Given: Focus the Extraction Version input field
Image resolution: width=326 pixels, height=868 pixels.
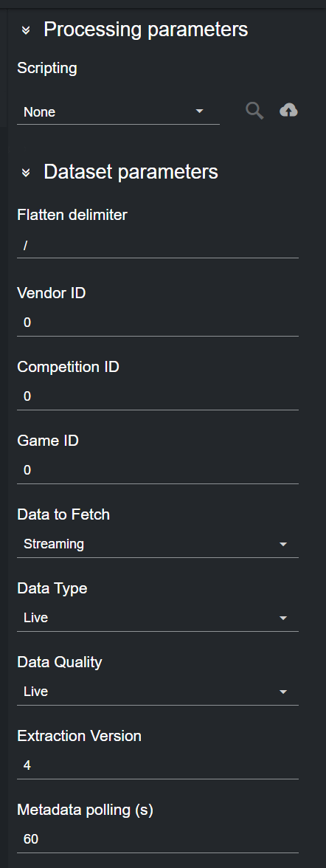Looking at the screenshot, I should click(x=158, y=765).
